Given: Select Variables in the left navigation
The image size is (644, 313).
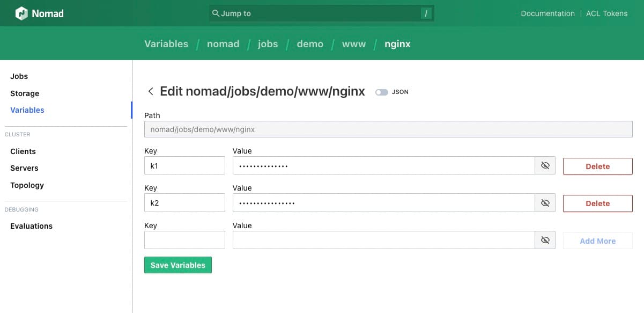Looking at the screenshot, I should click(x=27, y=110).
